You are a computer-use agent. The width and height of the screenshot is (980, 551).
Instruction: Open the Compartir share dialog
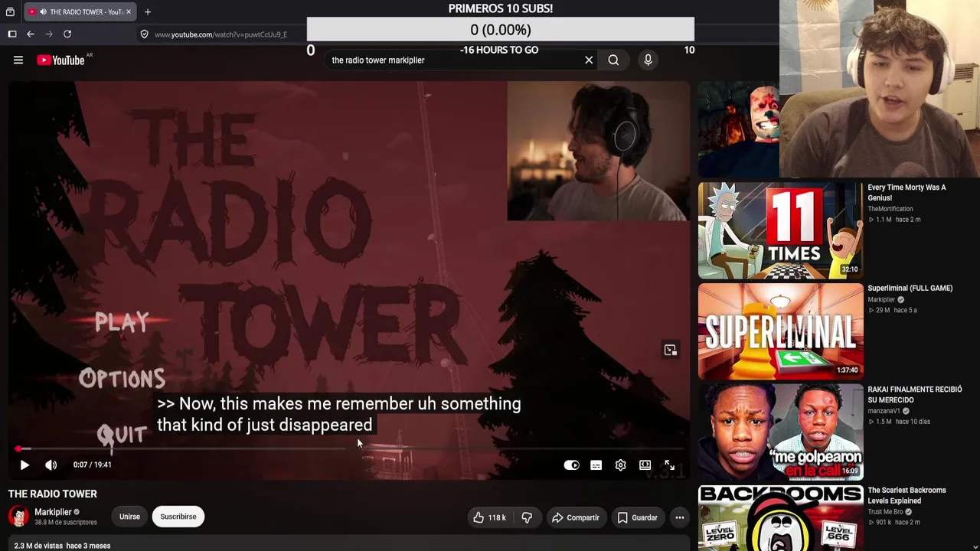(575, 517)
